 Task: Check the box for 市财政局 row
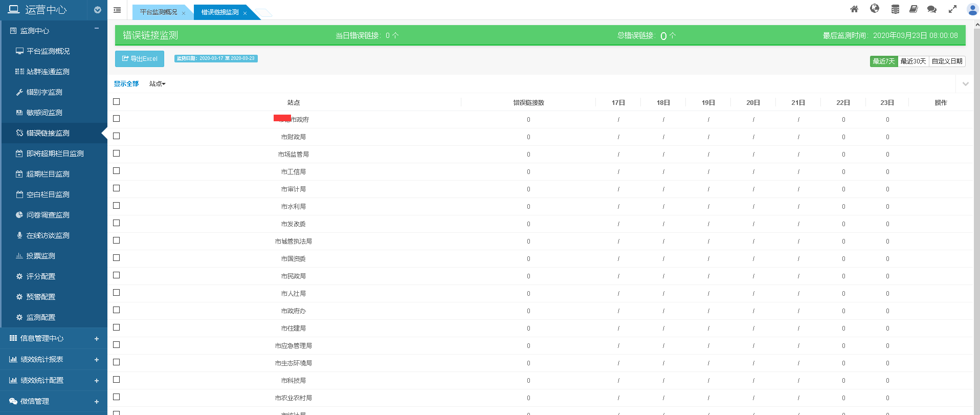pos(117,136)
